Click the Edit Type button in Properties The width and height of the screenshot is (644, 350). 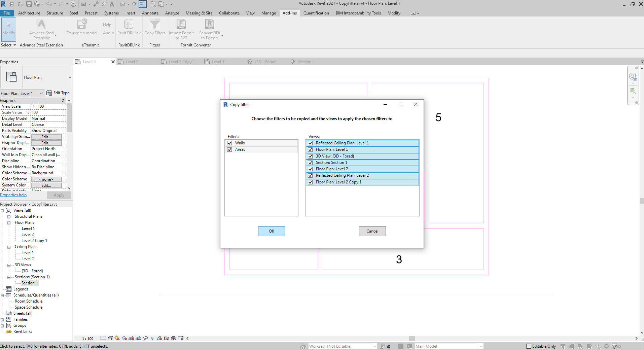(x=58, y=93)
